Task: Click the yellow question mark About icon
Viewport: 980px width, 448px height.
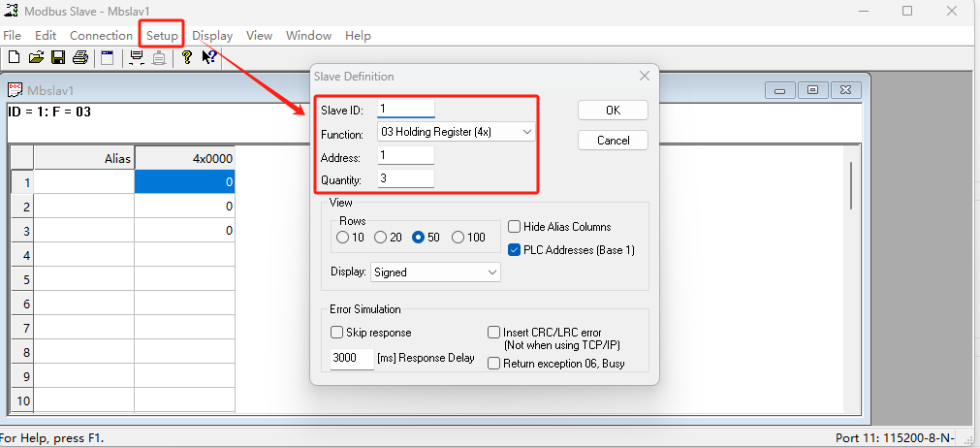Action: coord(186,58)
